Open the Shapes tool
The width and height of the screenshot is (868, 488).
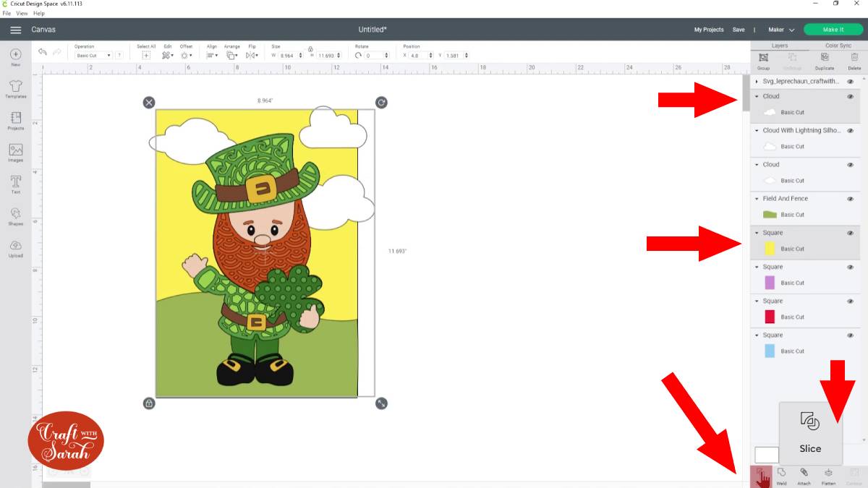coord(15,215)
